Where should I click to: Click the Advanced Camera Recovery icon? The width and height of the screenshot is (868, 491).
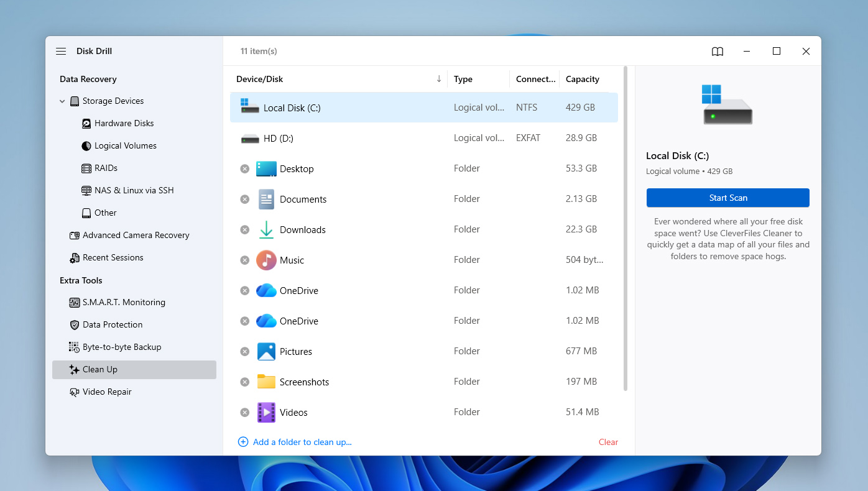coord(75,236)
